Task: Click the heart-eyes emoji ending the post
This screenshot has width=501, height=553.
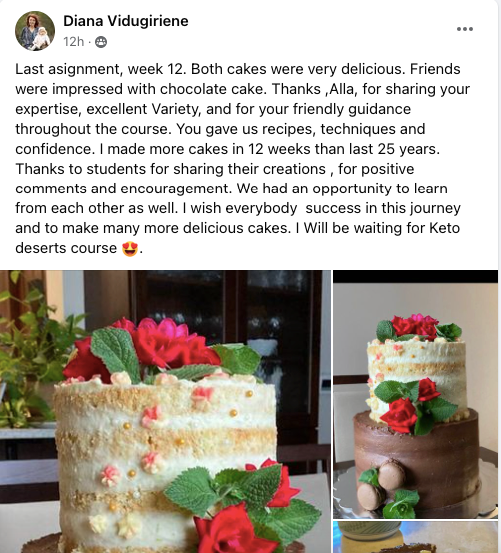Action: [130, 249]
